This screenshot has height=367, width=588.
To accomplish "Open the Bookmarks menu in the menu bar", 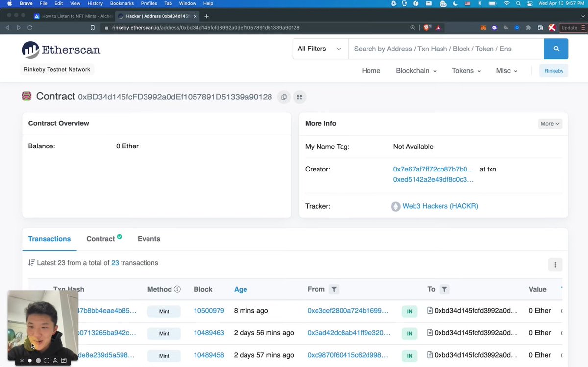I will point(122,3).
